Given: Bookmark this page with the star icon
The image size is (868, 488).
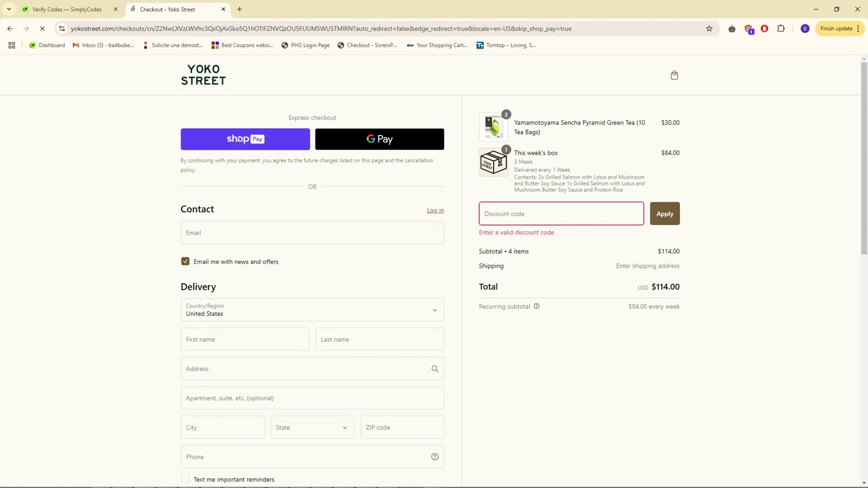Looking at the screenshot, I should (x=709, y=28).
